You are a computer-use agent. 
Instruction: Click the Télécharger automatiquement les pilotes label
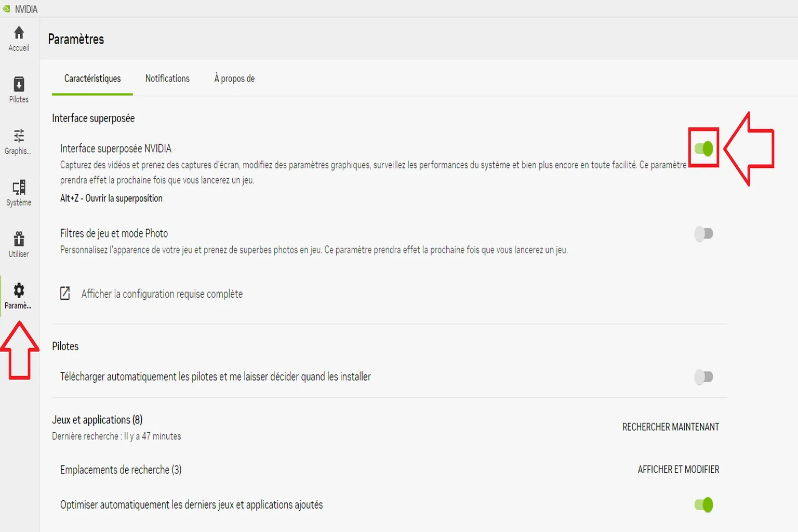pos(216,377)
